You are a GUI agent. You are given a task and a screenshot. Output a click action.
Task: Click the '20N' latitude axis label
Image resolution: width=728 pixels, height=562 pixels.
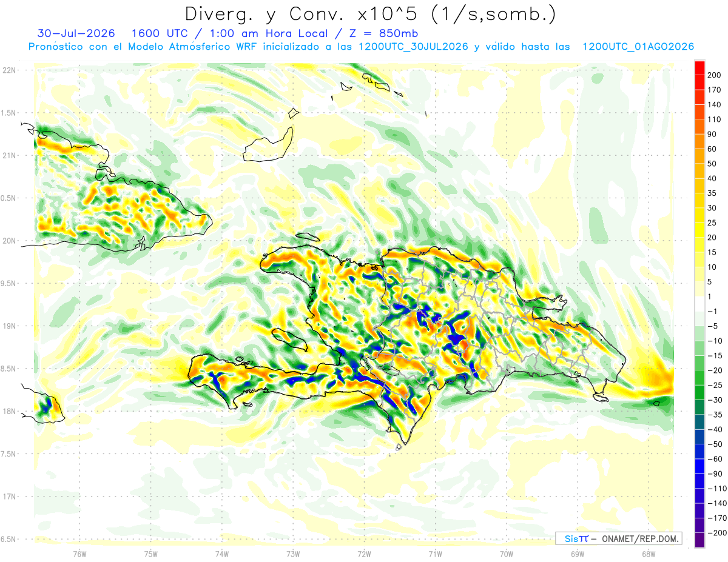9,241
